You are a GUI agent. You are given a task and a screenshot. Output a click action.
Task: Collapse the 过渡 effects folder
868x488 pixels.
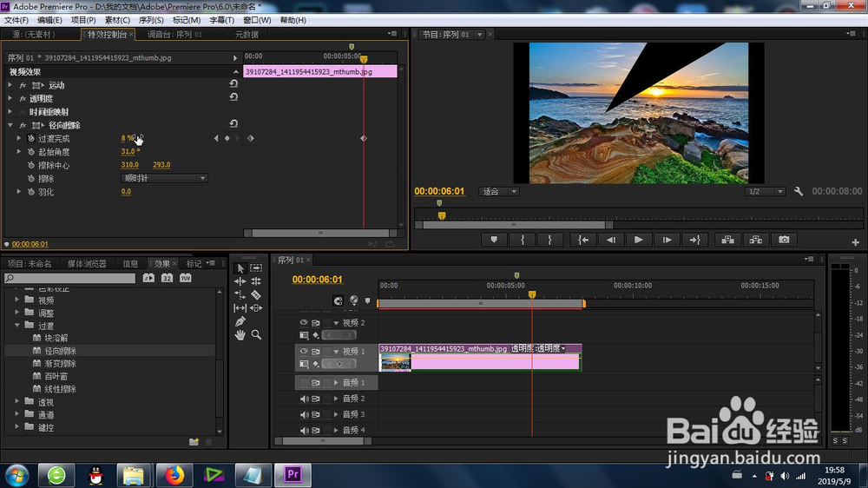click(17, 325)
